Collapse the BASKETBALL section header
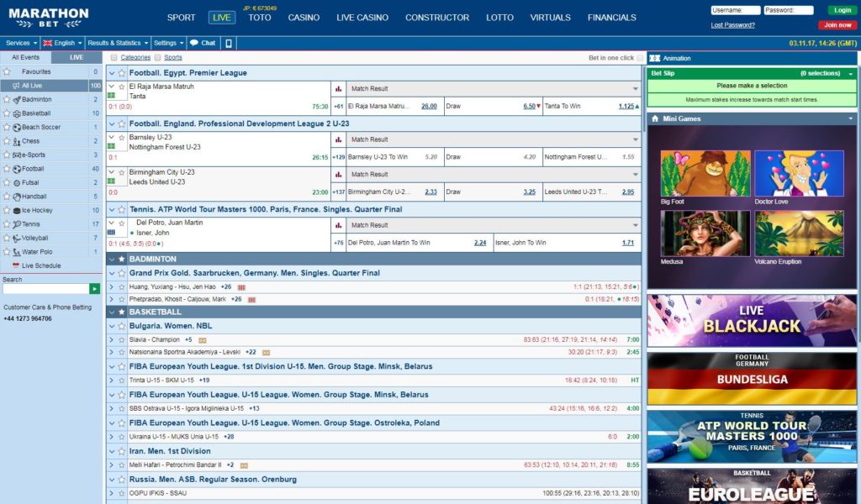 click(112, 312)
